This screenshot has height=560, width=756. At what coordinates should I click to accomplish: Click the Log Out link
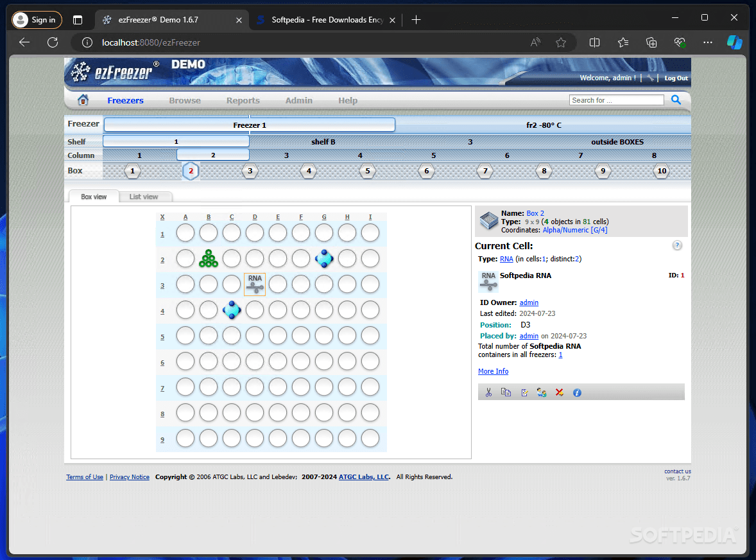tap(676, 78)
